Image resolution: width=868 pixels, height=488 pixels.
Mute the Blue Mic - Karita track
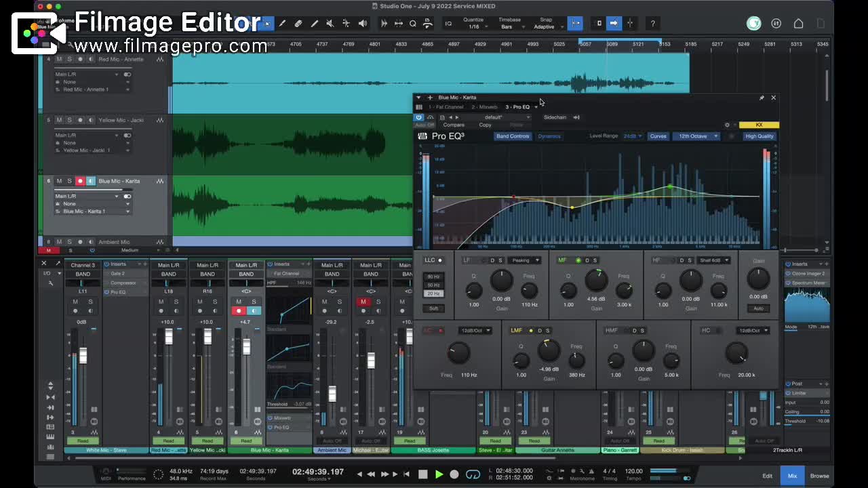coord(59,181)
